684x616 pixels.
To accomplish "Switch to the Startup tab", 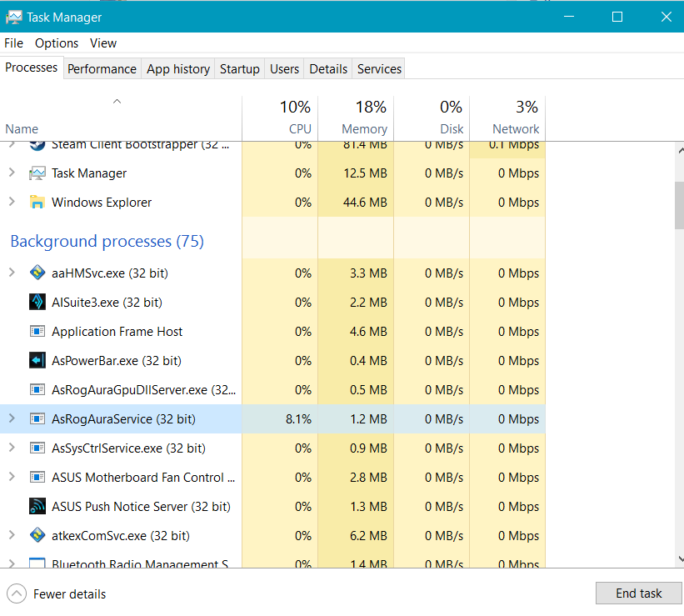I will (x=239, y=69).
